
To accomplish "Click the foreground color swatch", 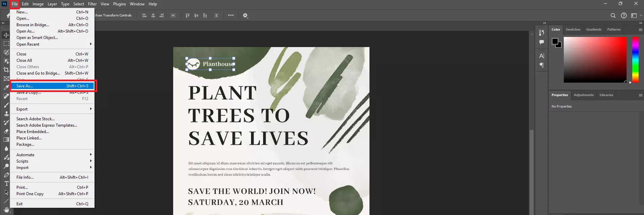I will click(555, 41).
